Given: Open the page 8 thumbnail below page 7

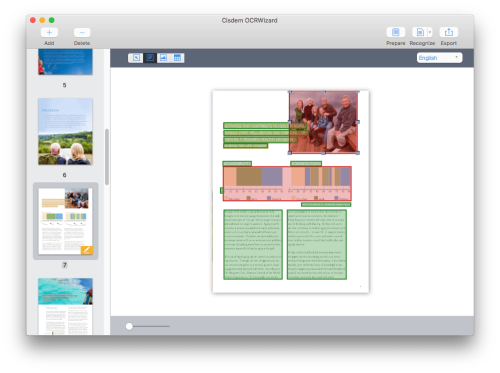Looking at the screenshot, I should (x=65, y=306).
